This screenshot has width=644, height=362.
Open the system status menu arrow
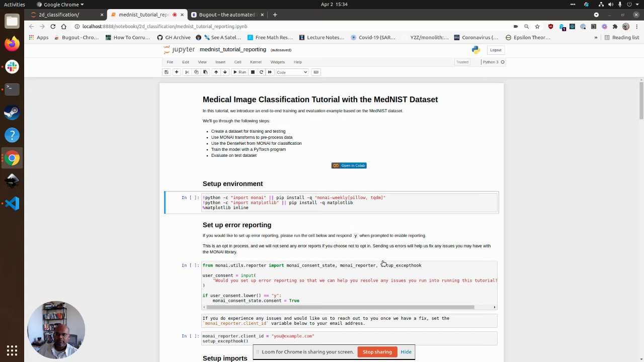[636, 5]
